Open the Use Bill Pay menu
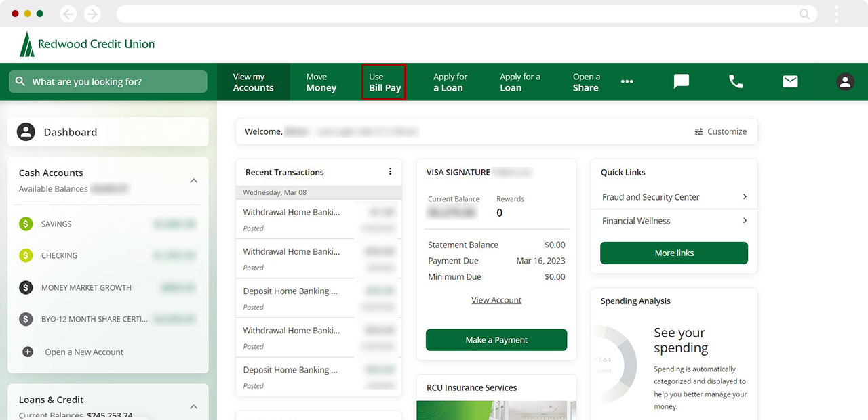Image resolution: width=868 pixels, height=420 pixels. coord(384,82)
